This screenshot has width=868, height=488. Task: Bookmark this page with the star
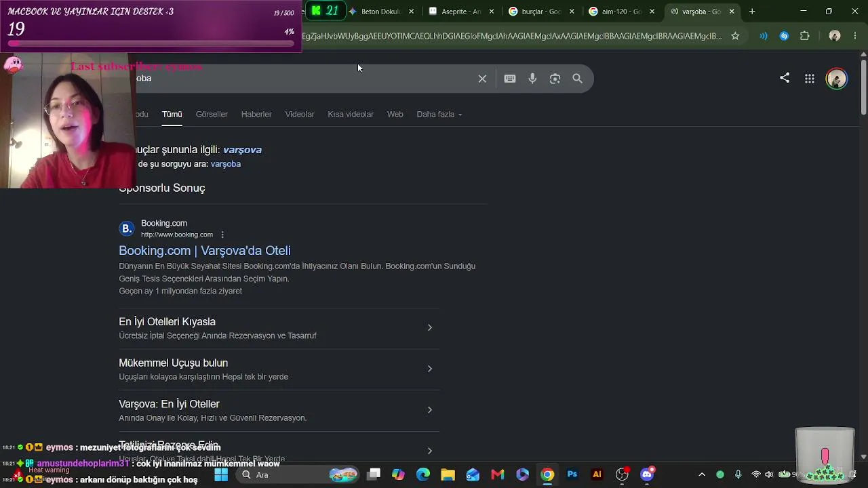(735, 36)
